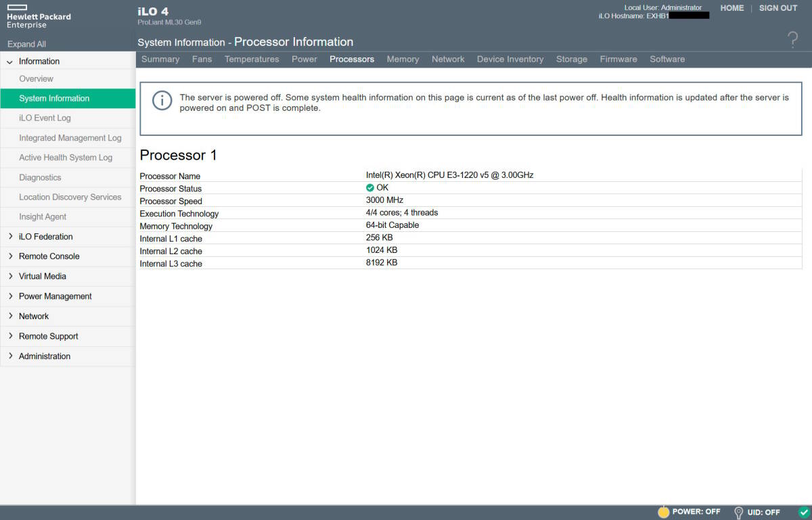Collapse the Information section
Screen dimensions: 812x520
pos(10,62)
